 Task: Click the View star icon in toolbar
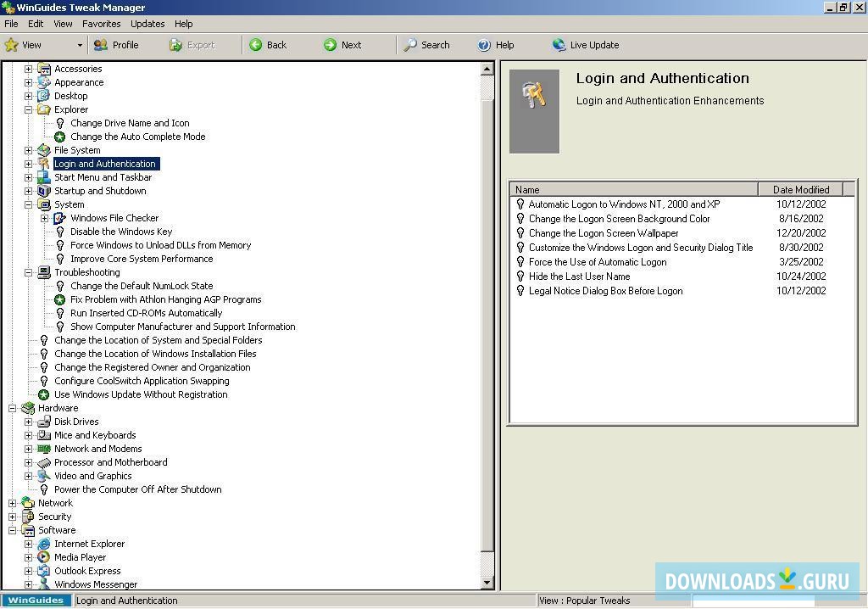[11, 45]
